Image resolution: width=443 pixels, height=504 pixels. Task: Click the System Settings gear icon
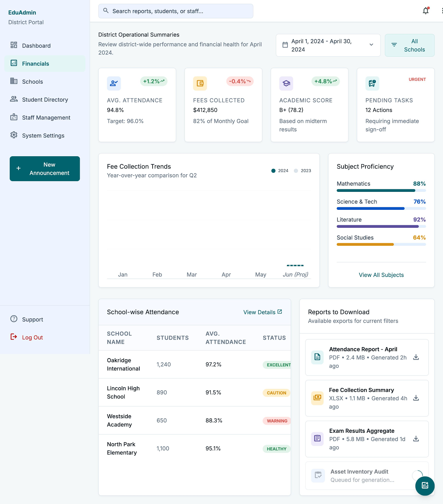coord(14,135)
